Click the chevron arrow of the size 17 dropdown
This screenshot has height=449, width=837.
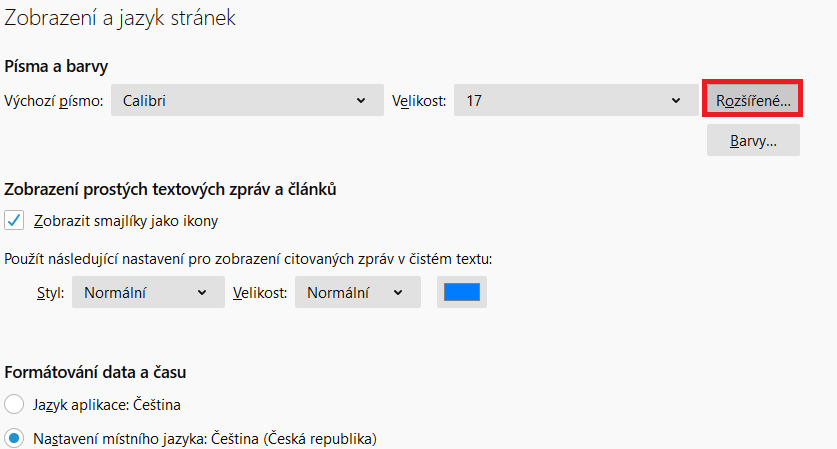(677, 101)
